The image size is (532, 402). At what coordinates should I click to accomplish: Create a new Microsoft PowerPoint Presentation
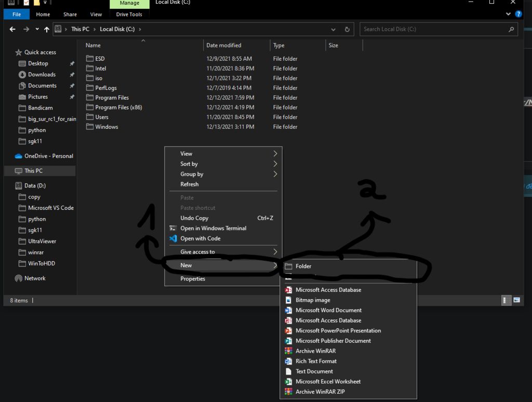pyautogui.click(x=348, y=331)
